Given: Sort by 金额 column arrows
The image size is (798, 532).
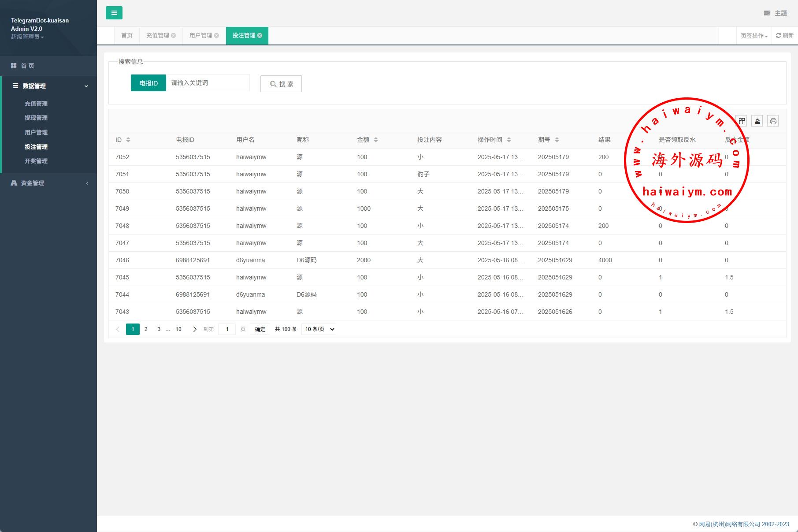Looking at the screenshot, I should 376,140.
